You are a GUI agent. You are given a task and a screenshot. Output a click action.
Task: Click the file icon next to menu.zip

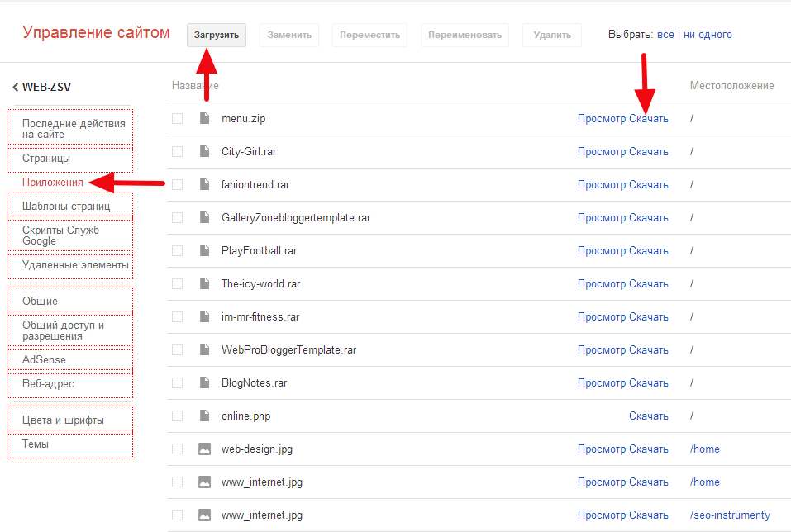204,119
